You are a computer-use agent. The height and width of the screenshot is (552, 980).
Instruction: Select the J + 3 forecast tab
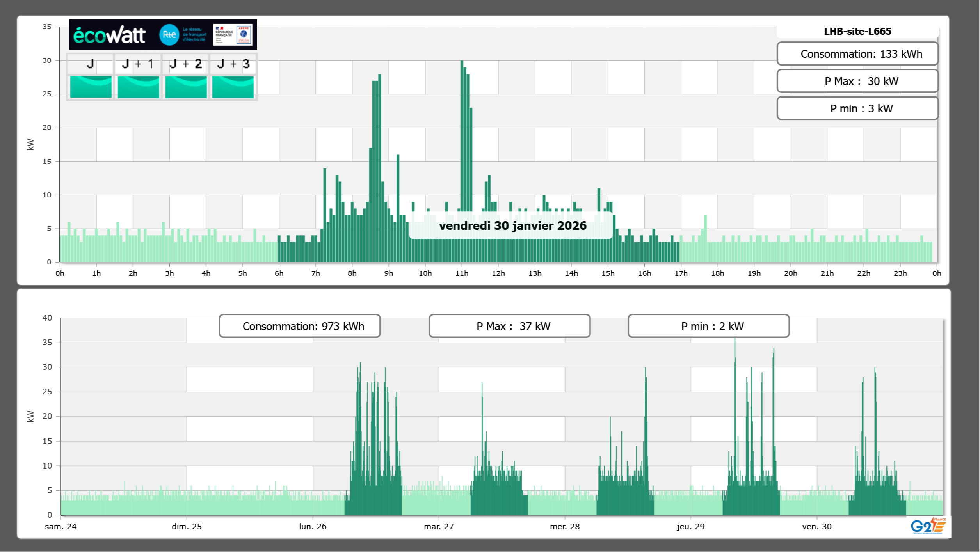(x=233, y=64)
